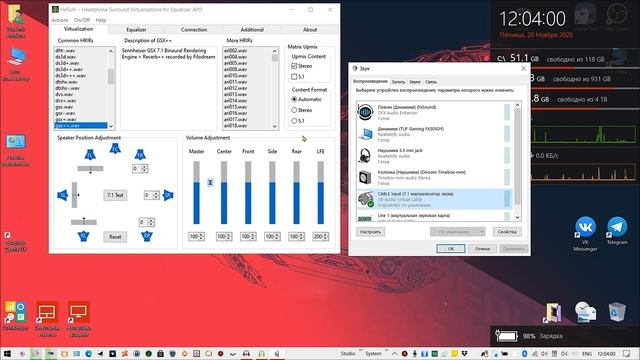640x360 pixels.
Task: Click the front speaker horizontal position slider
Action: click(90, 169)
